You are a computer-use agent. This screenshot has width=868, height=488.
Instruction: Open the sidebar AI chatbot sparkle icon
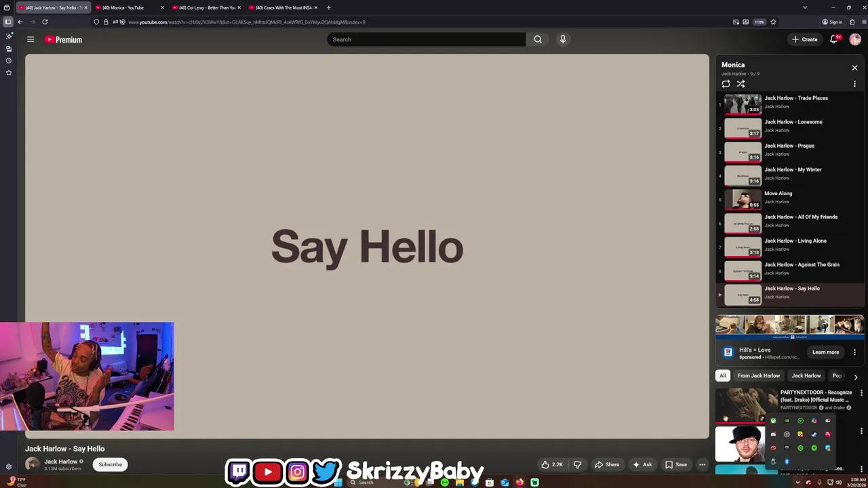[x=8, y=37]
